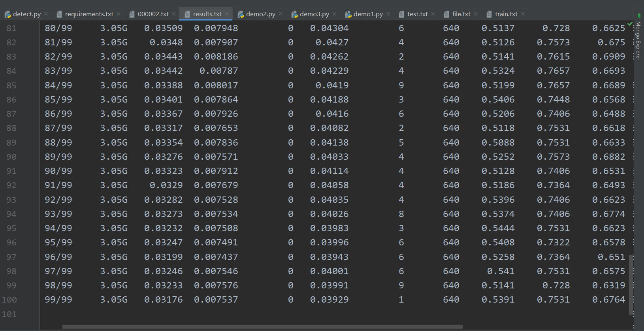Screen dimensions: 644x331
Task: Open the Mongo Explorer side panel
Action: click(638, 37)
